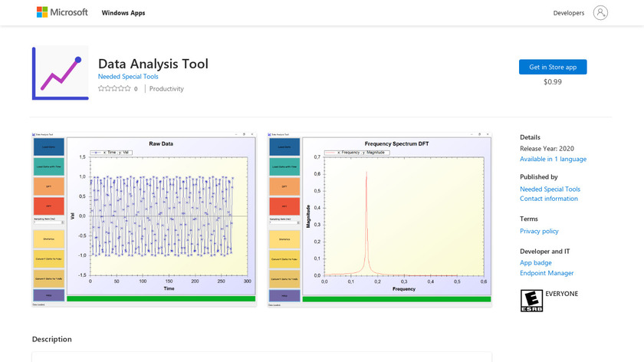Click the App badge link
Screen dimensions: 644x362
click(535, 263)
